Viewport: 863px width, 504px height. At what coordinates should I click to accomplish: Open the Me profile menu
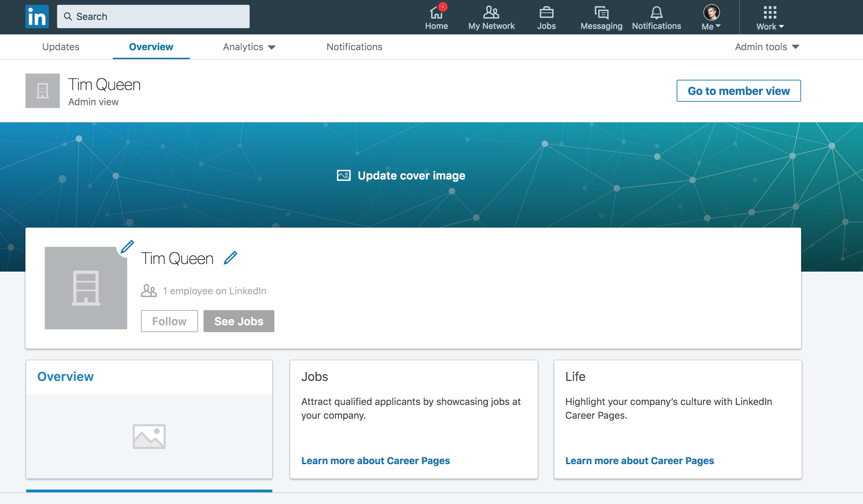click(710, 17)
